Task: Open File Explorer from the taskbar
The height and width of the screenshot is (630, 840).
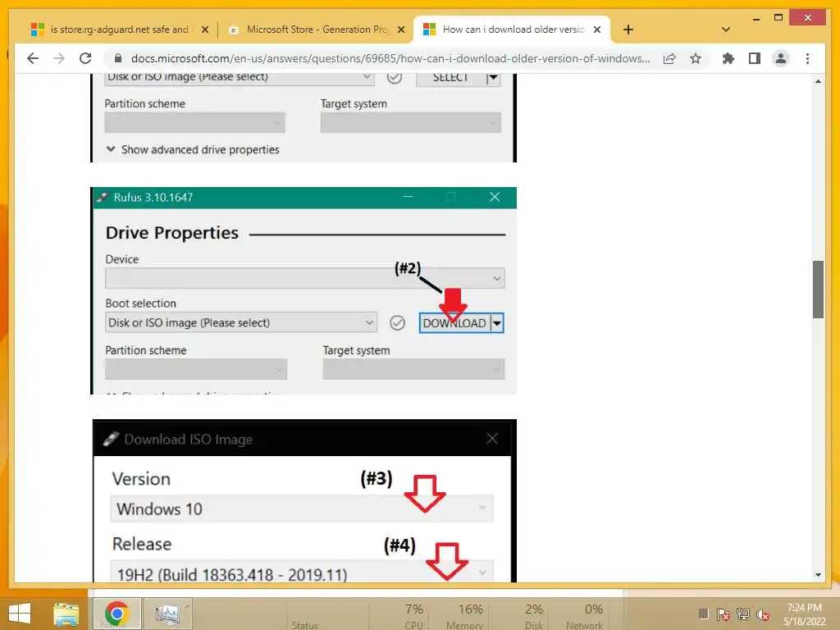Action: [x=66, y=614]
